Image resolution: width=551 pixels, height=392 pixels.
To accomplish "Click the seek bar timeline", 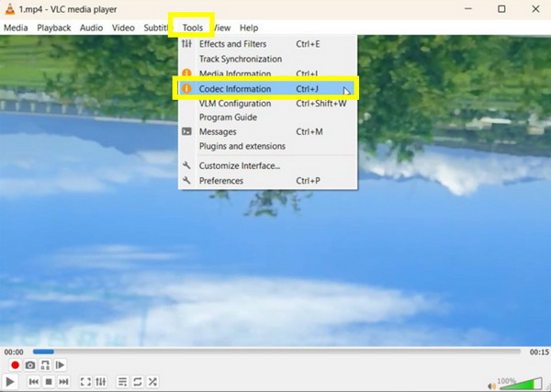I will 276,352.
